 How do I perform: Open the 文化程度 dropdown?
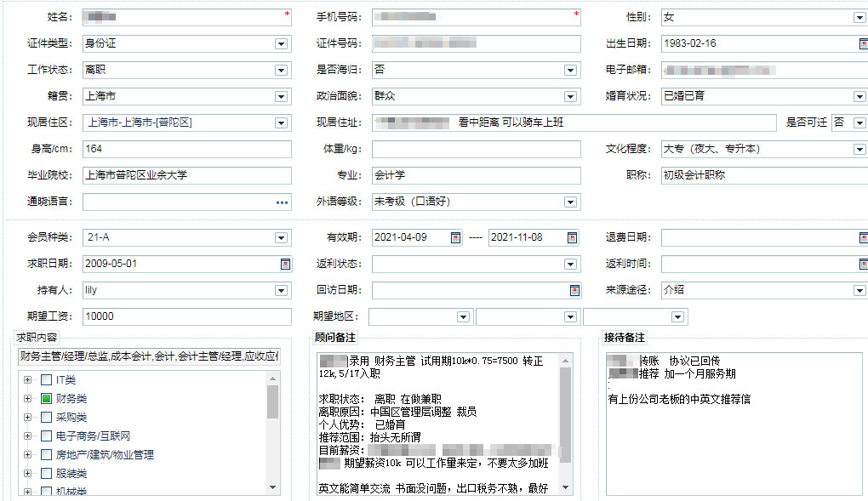coord(859,149)
